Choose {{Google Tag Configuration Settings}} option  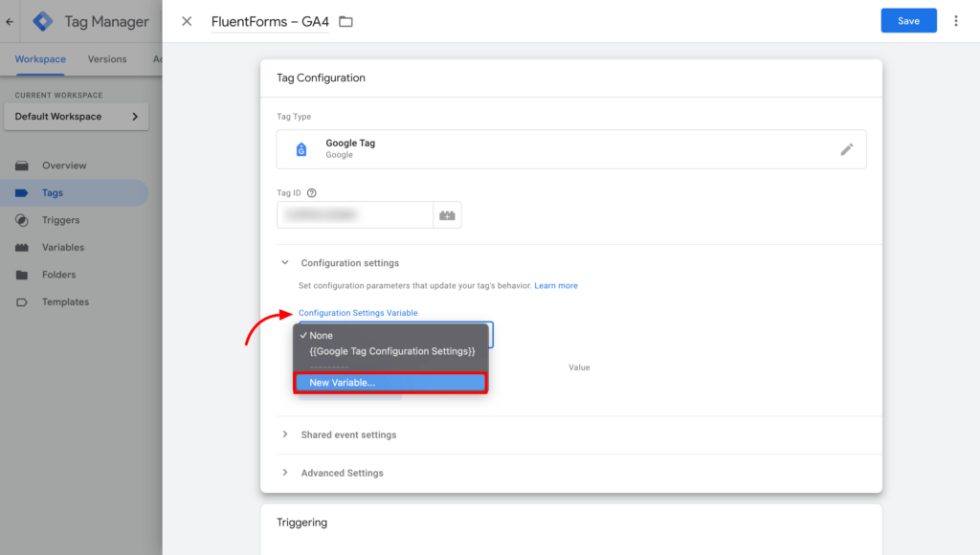(x=391, y=350)
